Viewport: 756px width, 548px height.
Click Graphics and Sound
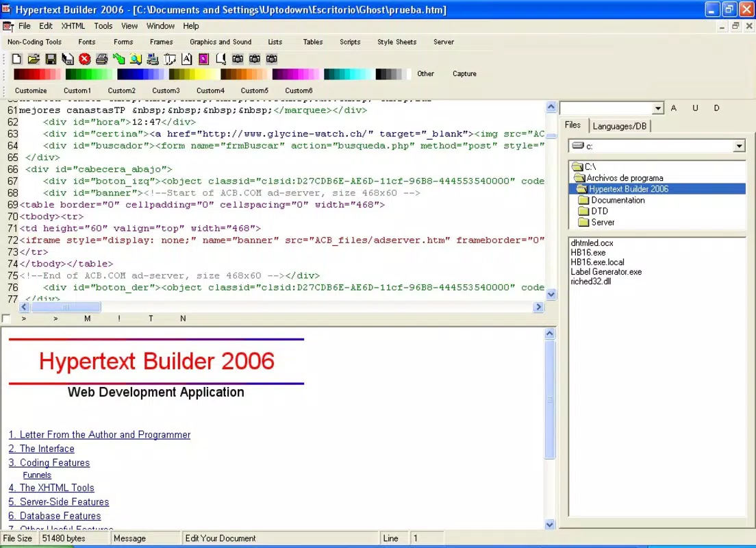(x=220, y=42)
